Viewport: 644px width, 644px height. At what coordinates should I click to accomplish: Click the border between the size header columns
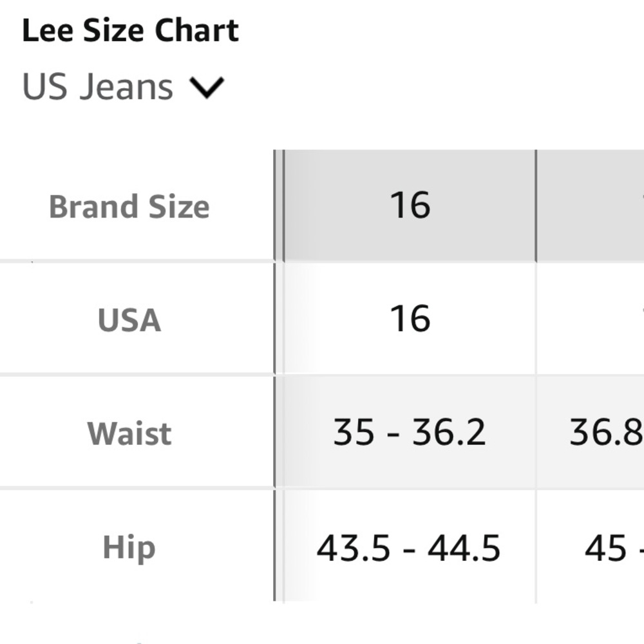[x=536, y=206]
